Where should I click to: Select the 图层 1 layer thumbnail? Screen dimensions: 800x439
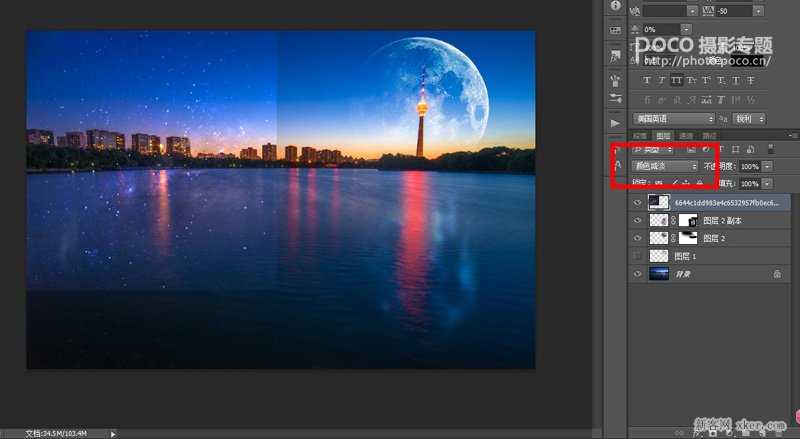pos(659,256)
